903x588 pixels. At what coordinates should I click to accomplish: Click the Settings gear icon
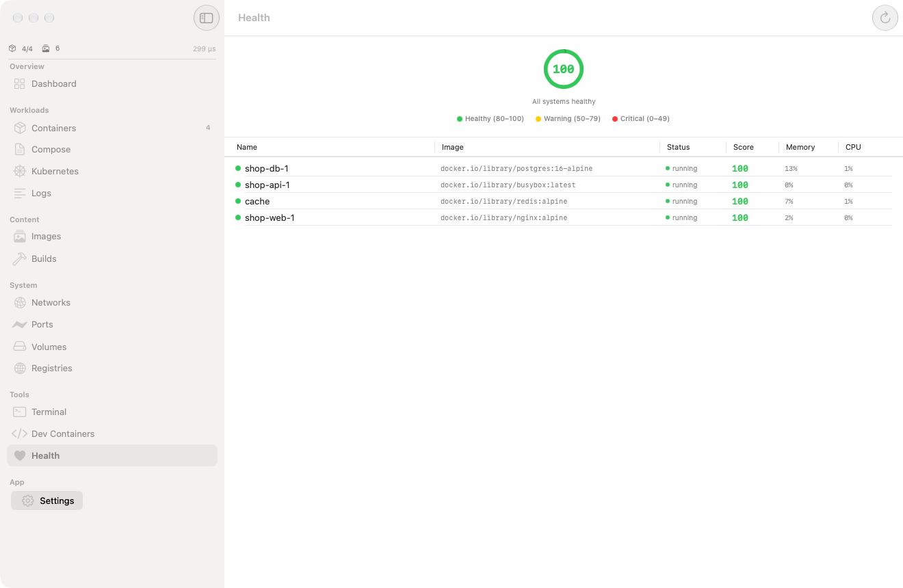click(27, 500)
